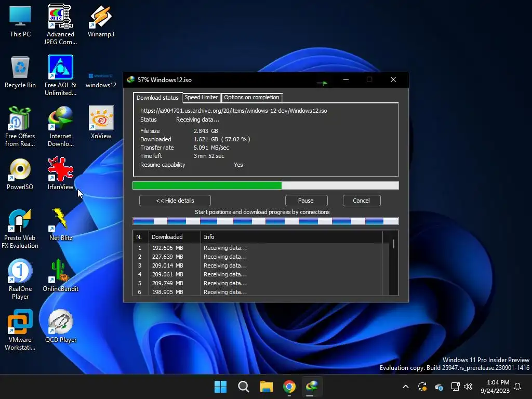Switch to the Speed Limiter tab

pos(201,97)
